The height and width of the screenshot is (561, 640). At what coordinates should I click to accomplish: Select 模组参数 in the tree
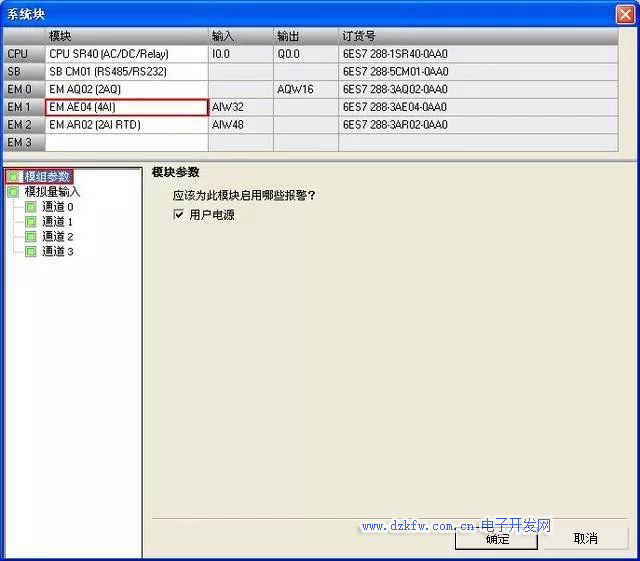point(47,177)
